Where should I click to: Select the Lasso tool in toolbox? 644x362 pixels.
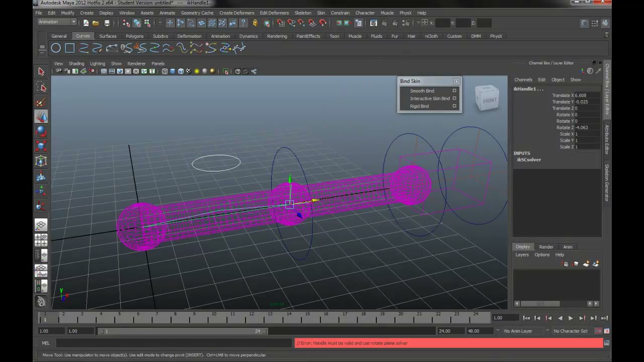click(41, 87)
